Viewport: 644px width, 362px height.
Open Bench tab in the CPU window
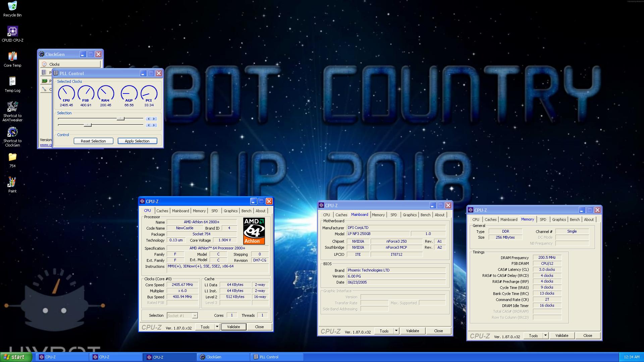click(246, 211)
